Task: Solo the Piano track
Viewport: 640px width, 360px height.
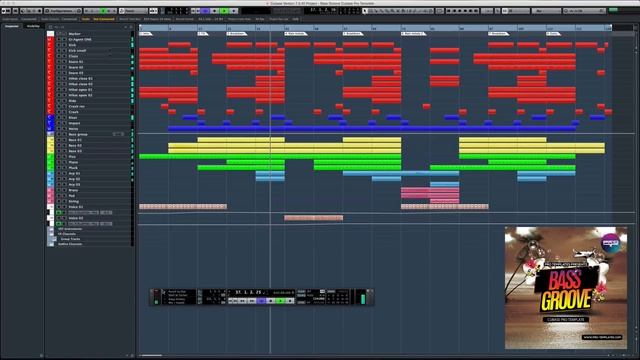Action: 64,162
